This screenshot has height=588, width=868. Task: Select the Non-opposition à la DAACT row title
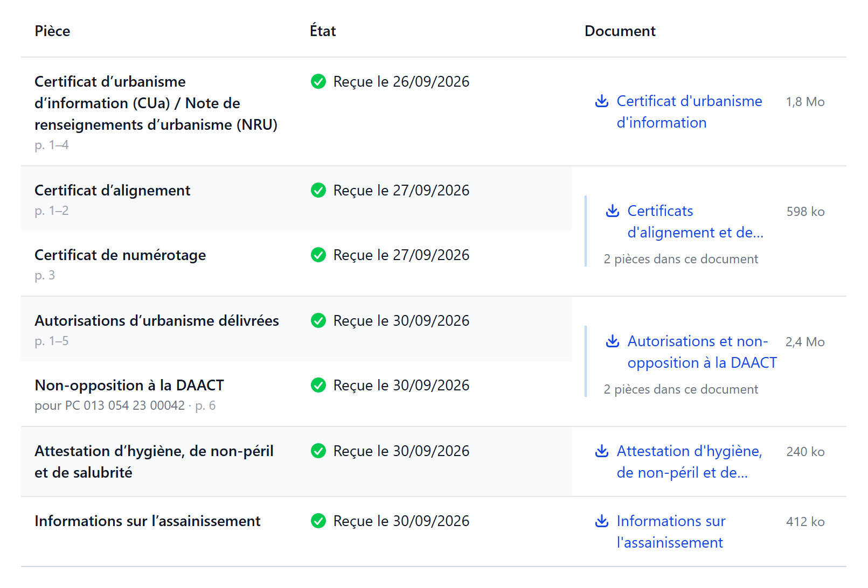click(x=129, y=386)
